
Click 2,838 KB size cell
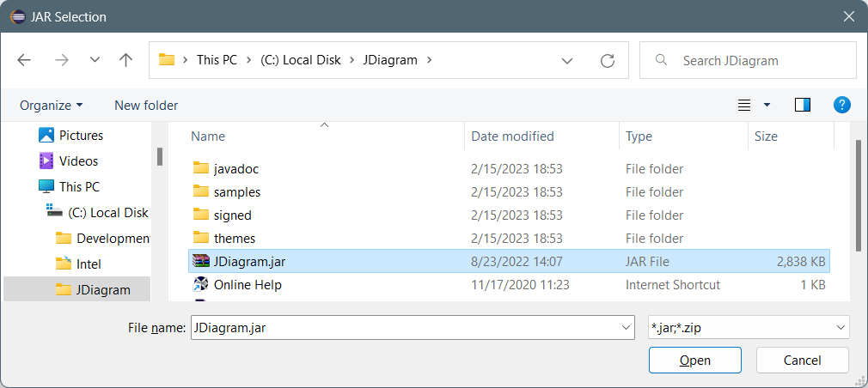[x=801, y=262]
